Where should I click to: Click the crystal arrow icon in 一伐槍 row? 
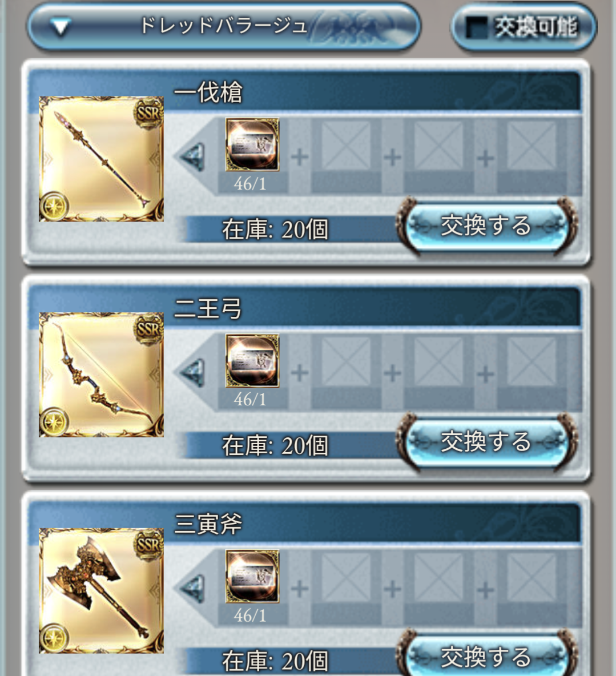pyautogui.click(x=192, y=156)
